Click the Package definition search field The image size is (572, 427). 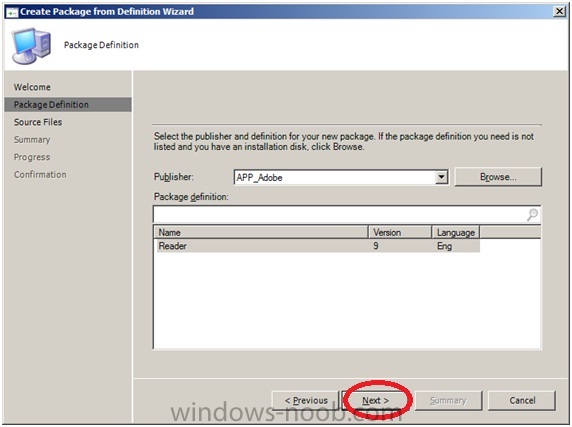[347, 215]
